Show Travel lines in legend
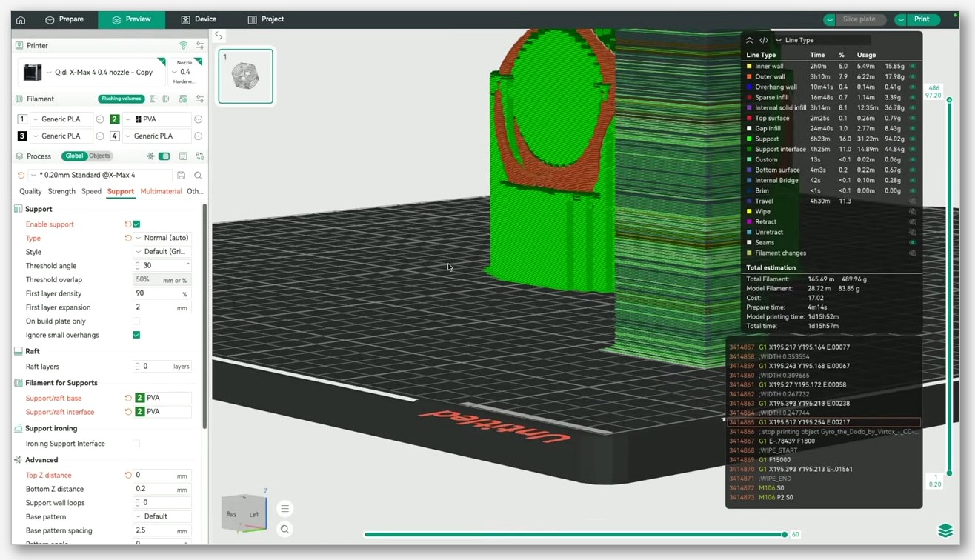This screenshot has height=560, width=975. tap(913, 201)
